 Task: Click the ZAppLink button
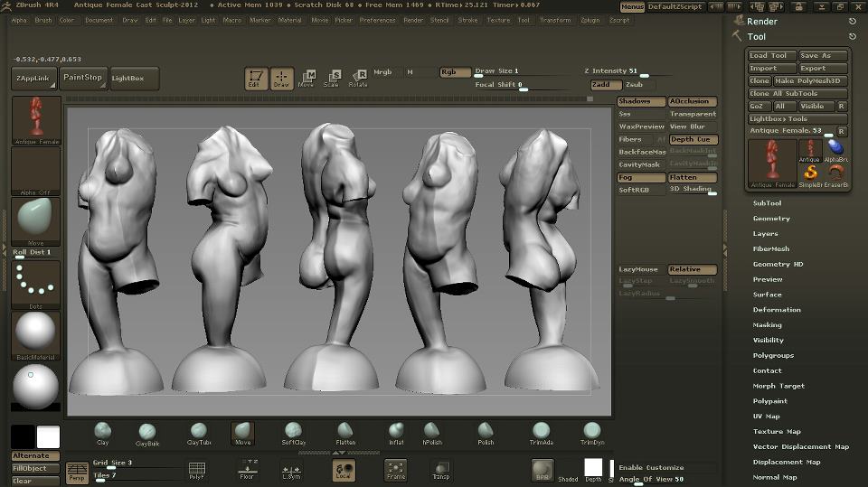tap(33, 79)
